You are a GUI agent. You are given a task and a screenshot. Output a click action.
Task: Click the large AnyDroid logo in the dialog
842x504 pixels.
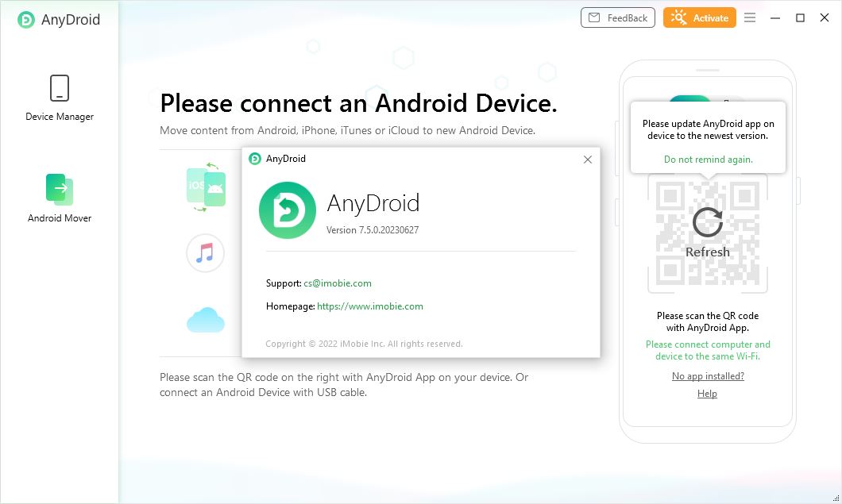tap(288, 210)
